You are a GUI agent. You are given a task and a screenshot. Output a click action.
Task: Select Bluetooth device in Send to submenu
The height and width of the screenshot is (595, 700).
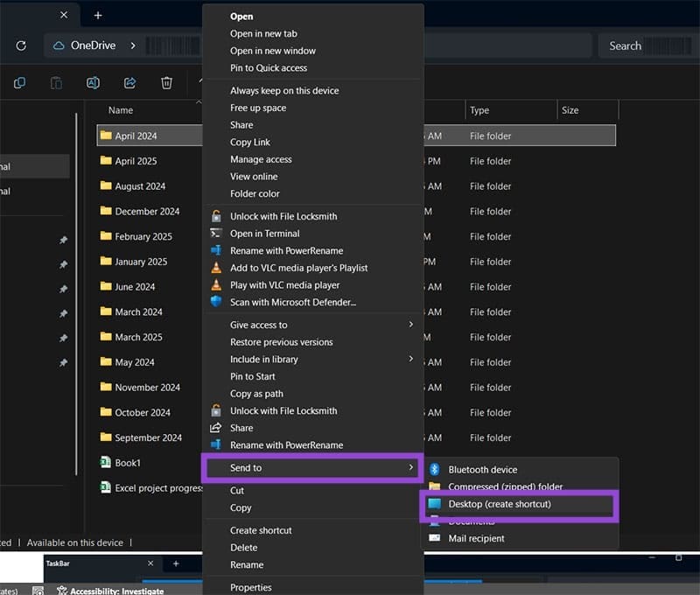coord(482,470)
